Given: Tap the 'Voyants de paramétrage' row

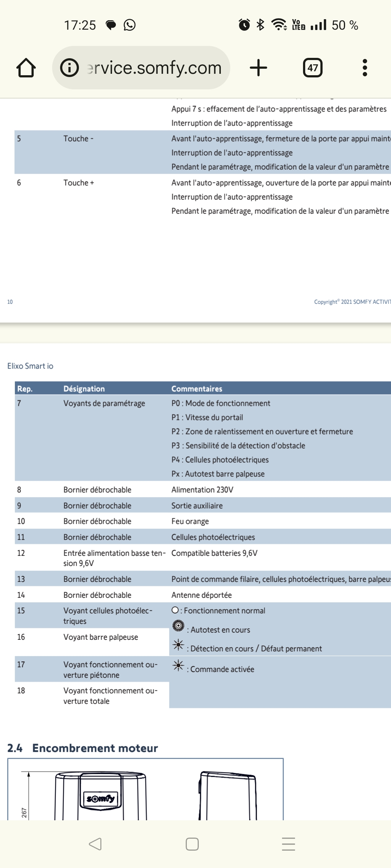Looking at the screenshot, I should coord(104,403).
